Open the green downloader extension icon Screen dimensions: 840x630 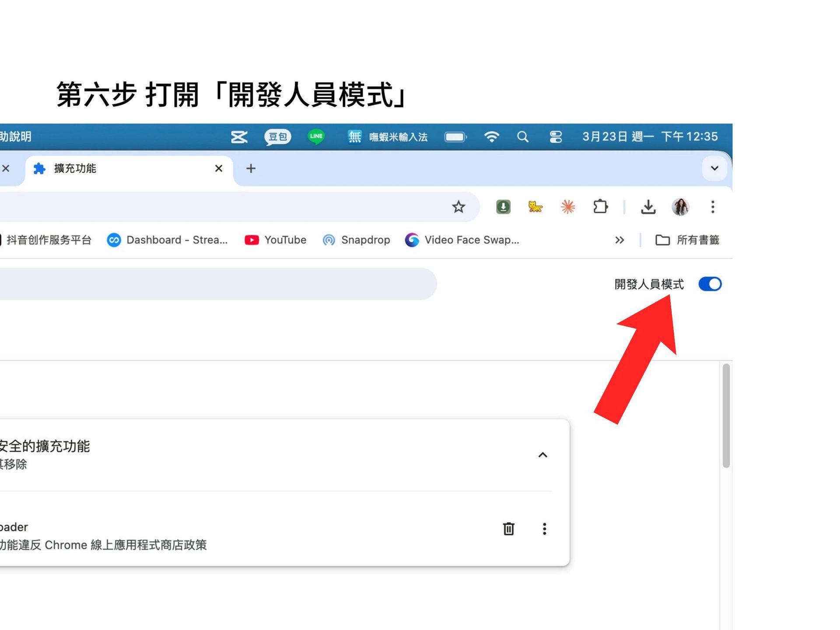click(503, 207)
